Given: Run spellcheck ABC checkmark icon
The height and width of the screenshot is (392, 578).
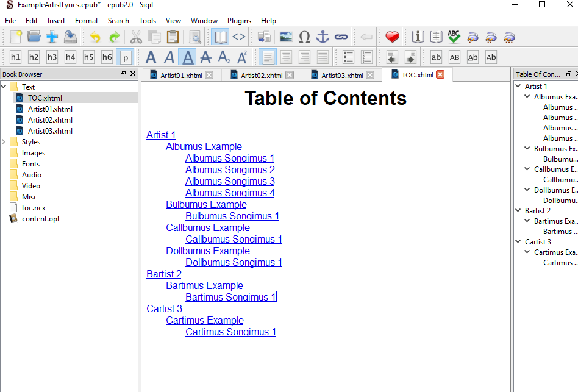Looking at the screenshot, I should [454, 37].
